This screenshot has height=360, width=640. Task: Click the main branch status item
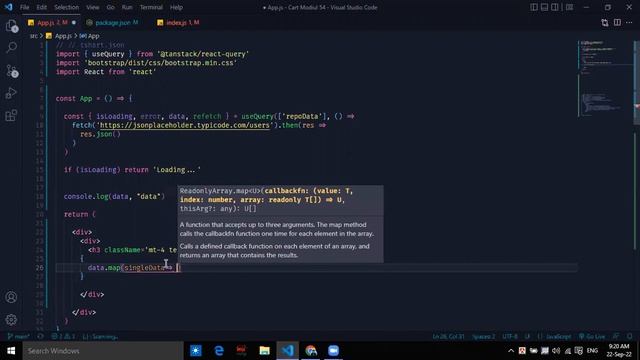point(19,337)
